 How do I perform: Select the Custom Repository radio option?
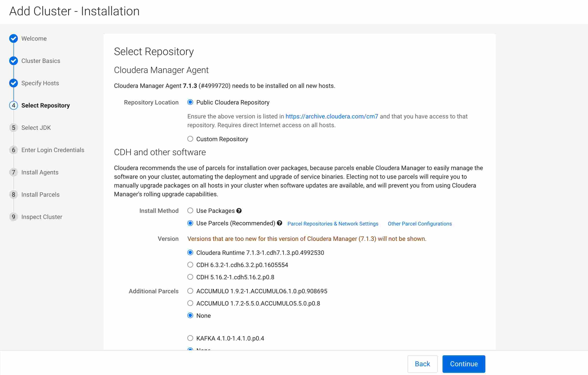190,139
